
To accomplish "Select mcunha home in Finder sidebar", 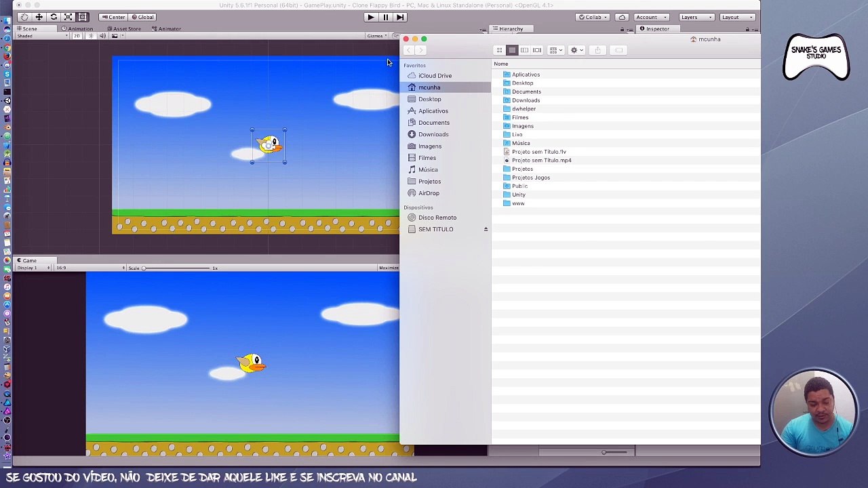I will [446, 87].
